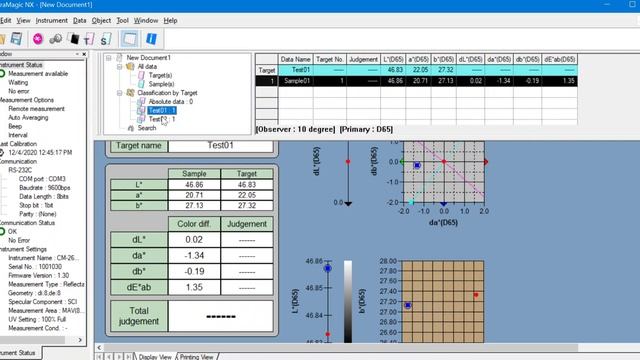The image size is (640, 360).
Task: Click the sample measurement S icon
Action: click(x=105, y=39)
